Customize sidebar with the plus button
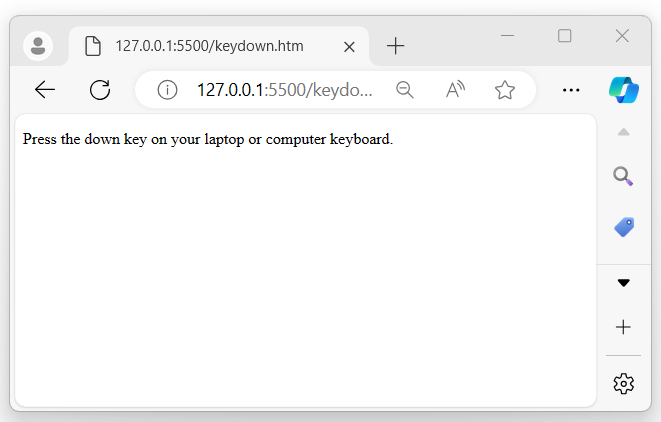The width and height of the screenshot is (661, 422). coord(624,327)
